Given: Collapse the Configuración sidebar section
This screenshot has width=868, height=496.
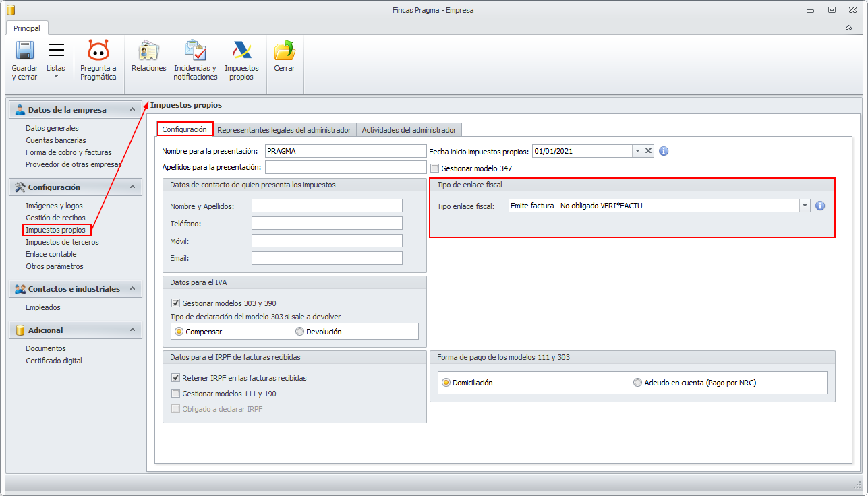Looking at the screenshot, I should tap(132, 187).
